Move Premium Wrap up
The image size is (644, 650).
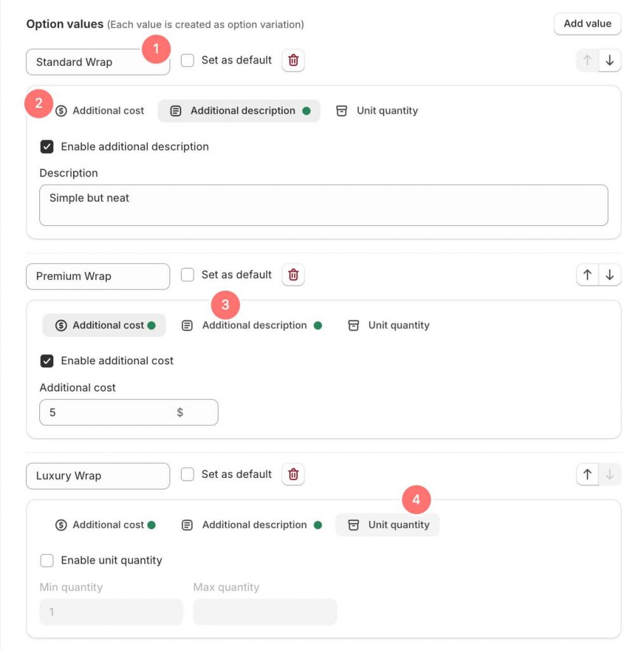587,275
